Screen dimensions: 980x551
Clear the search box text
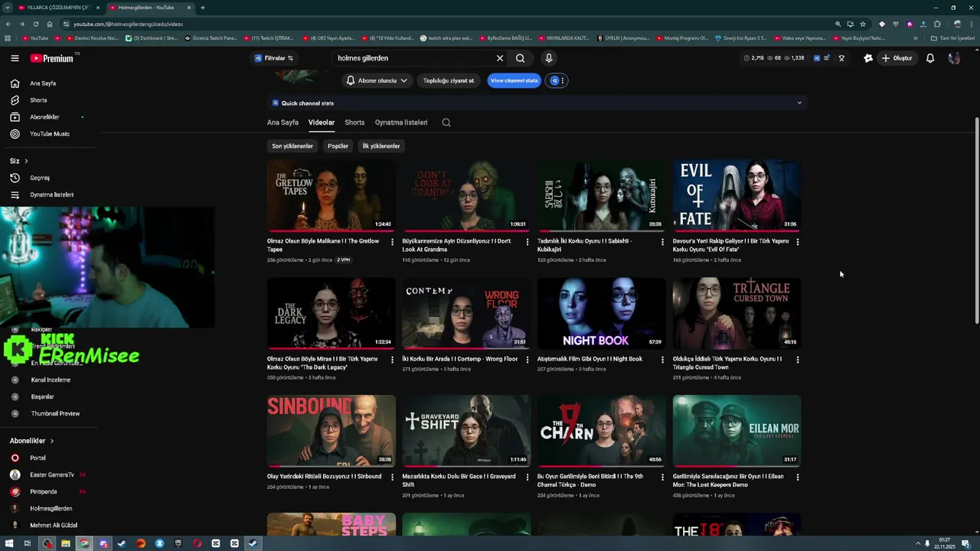(x=500, y=58)
